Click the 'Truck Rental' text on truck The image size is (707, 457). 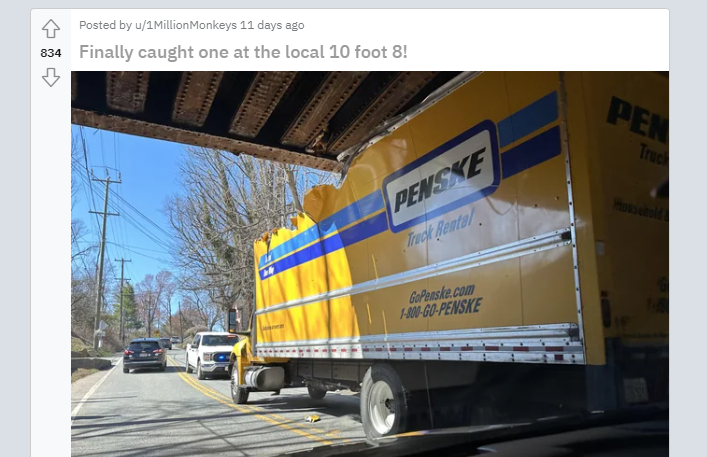(441, 228)
